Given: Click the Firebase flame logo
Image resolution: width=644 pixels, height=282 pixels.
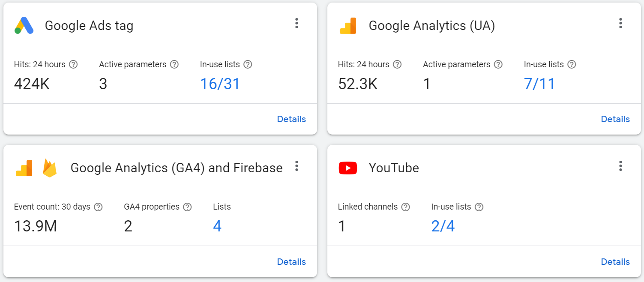Looking at the screenshot, I should coord(50,168).
